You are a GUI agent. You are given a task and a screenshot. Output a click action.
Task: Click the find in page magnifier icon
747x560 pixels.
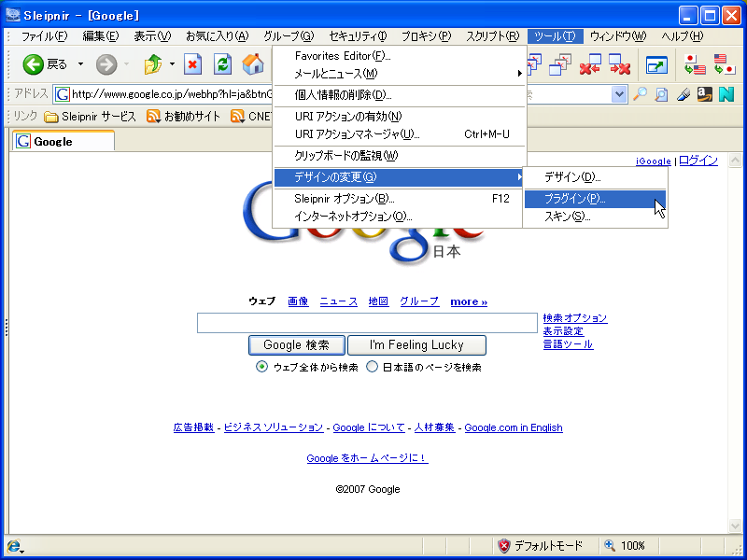(661, 94)
